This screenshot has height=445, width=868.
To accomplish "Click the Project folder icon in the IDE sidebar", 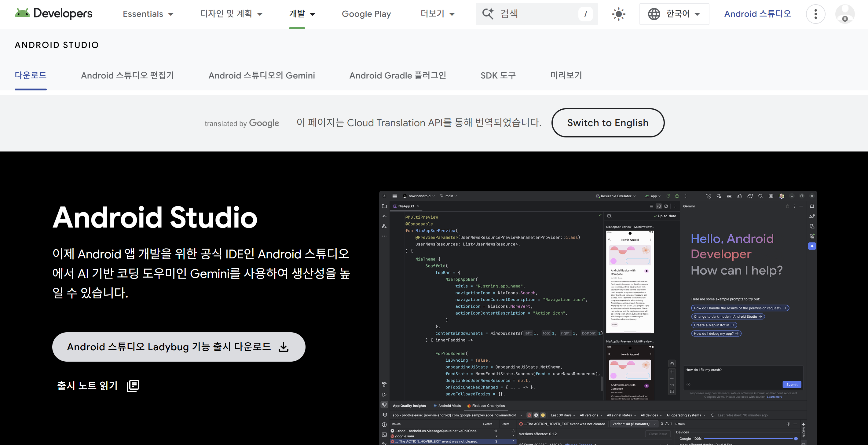I will point(384,206).
